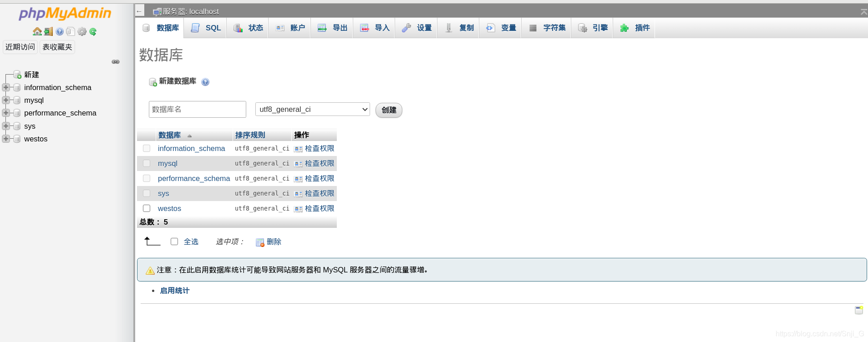Click the server icon next to localhost
868x342 pixels.
(x=157, y=11)
